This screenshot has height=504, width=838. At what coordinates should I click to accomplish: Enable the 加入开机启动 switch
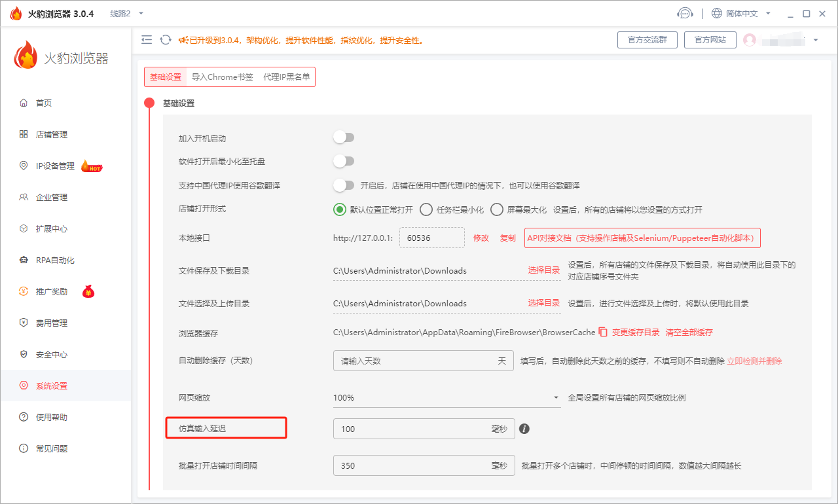(344, 137)
